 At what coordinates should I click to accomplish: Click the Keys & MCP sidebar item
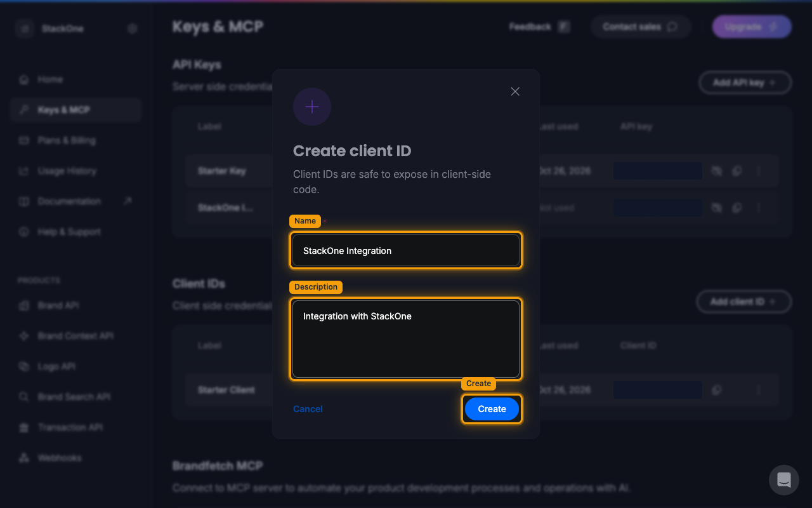[x=75, y=110]
